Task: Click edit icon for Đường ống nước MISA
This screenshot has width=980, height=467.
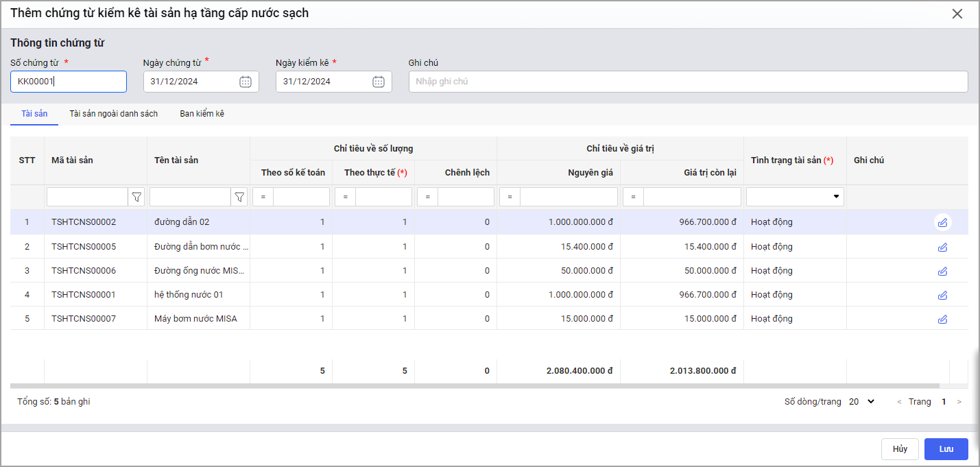Action: pos(942,271)
